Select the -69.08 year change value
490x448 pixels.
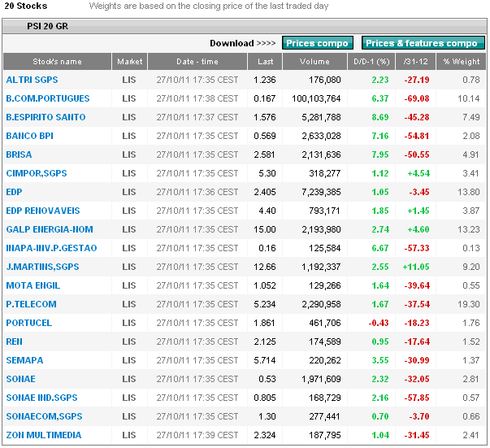click(417, 98)
